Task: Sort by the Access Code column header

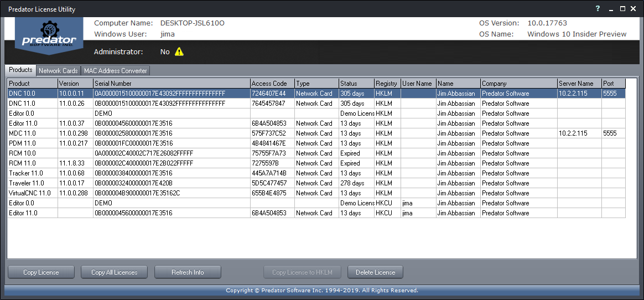Action: click(x=272, y=84)
